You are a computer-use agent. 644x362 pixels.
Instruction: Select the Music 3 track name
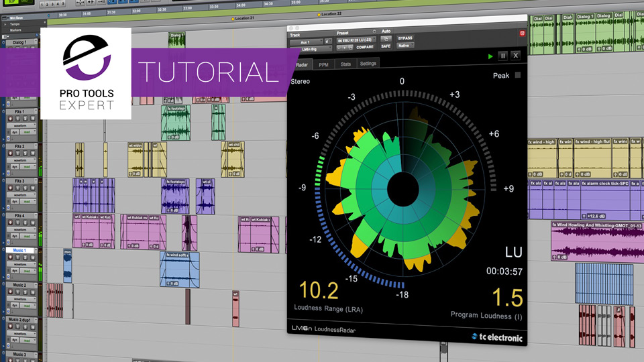point(19,354)
